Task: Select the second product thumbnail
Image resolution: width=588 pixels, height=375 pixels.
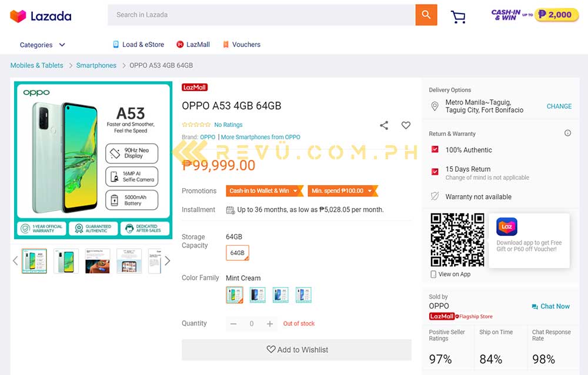Action: point(66,261)
